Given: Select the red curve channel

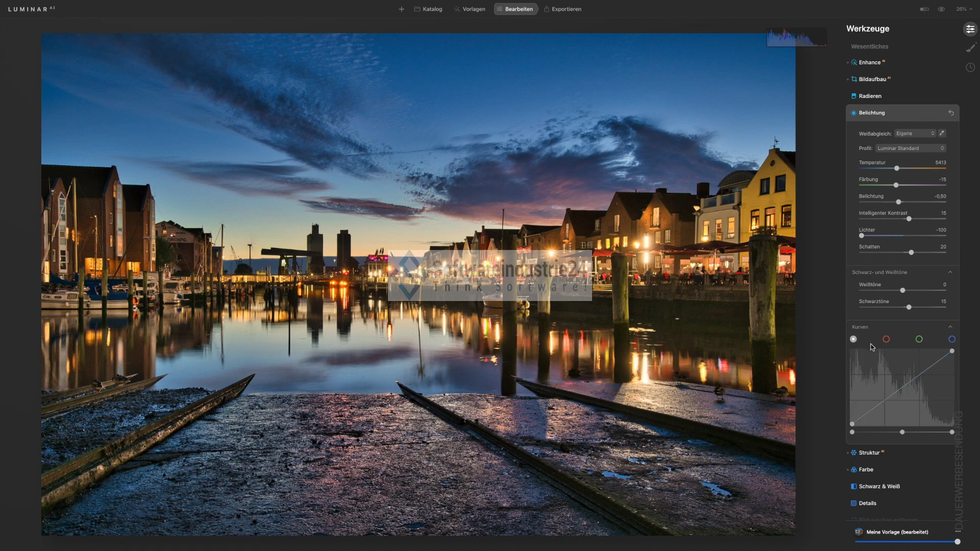Looking at the screenshot, I should (886, 339).
